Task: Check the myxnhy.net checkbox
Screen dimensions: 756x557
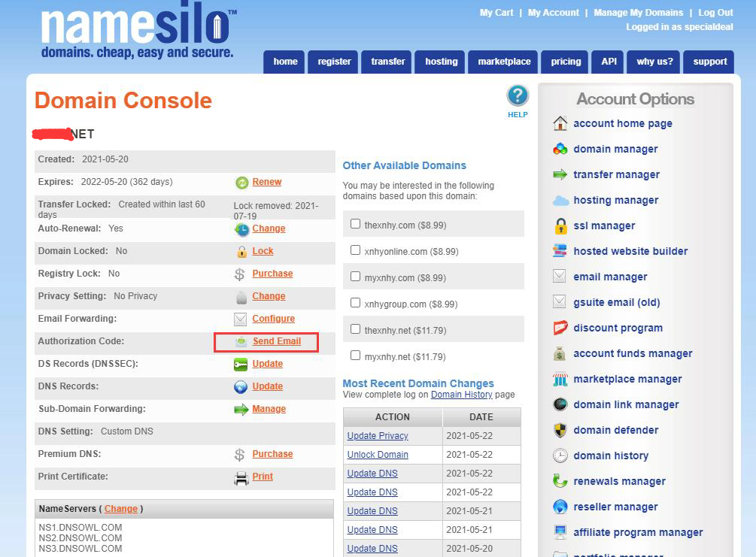Action: coord(355,355)
